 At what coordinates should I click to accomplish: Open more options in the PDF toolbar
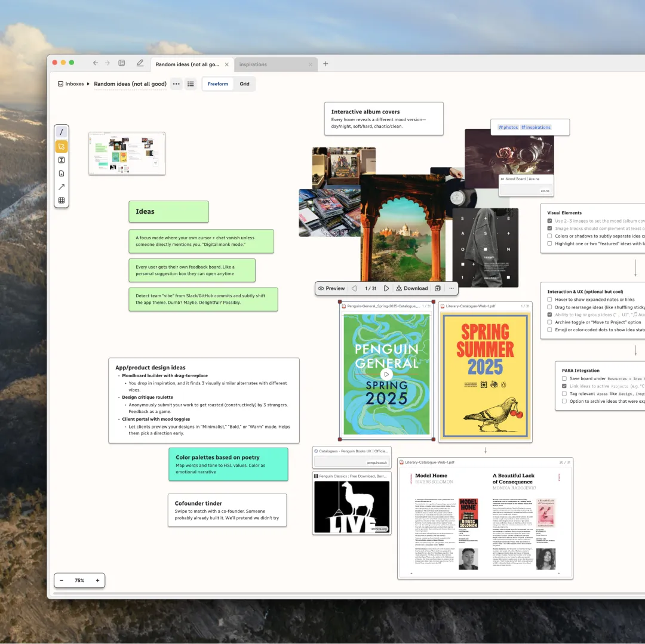click(451, 288)
